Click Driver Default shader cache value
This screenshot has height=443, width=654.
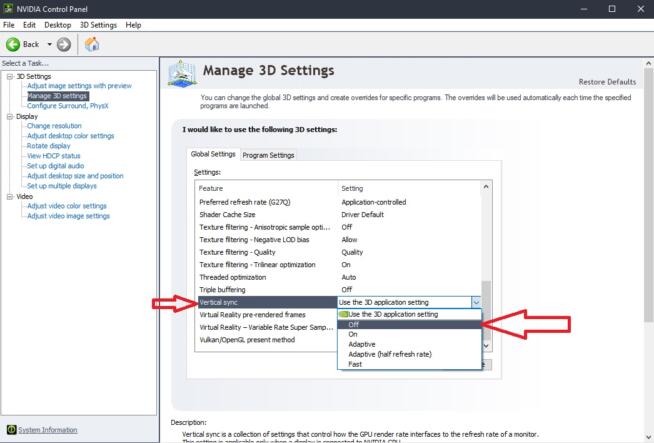click(362, 214)
